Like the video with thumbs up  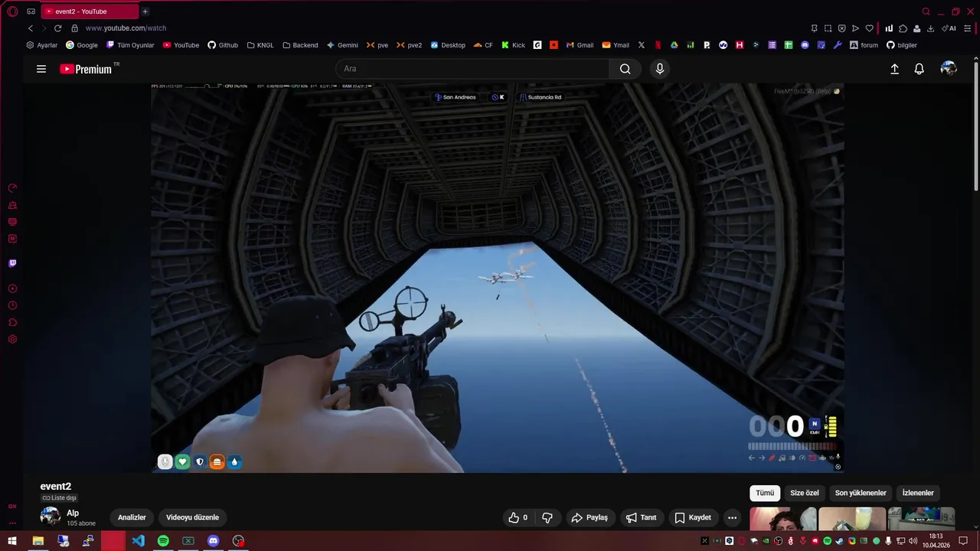(518, 517)
